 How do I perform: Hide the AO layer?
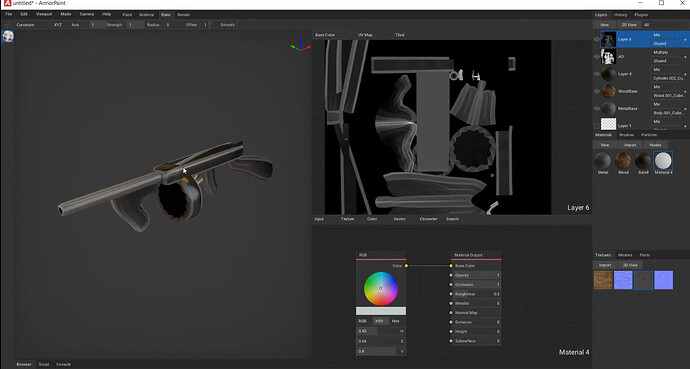point(597,56)
